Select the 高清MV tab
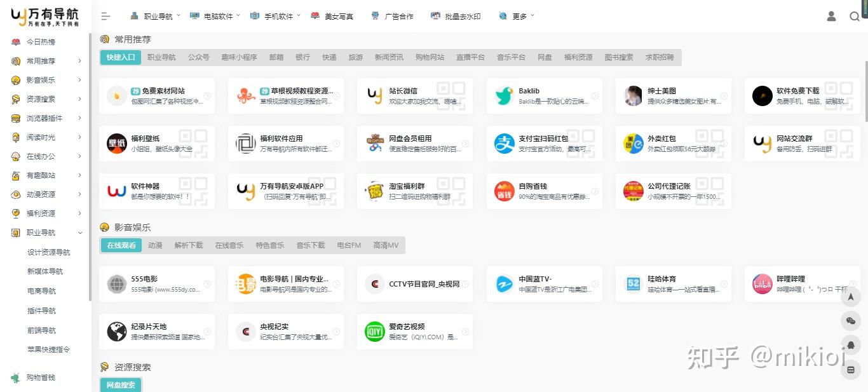This screenshot has height=392, width=868. click(386, 245)
